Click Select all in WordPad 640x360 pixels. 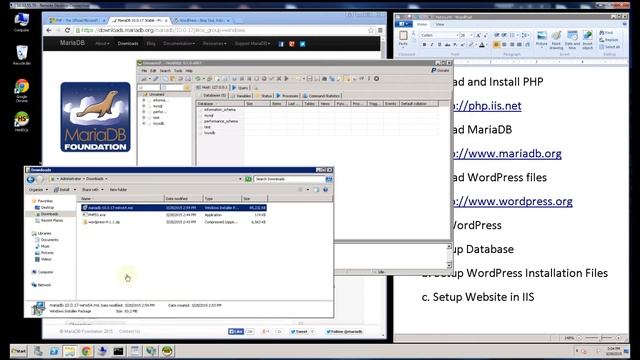[609, 47]
